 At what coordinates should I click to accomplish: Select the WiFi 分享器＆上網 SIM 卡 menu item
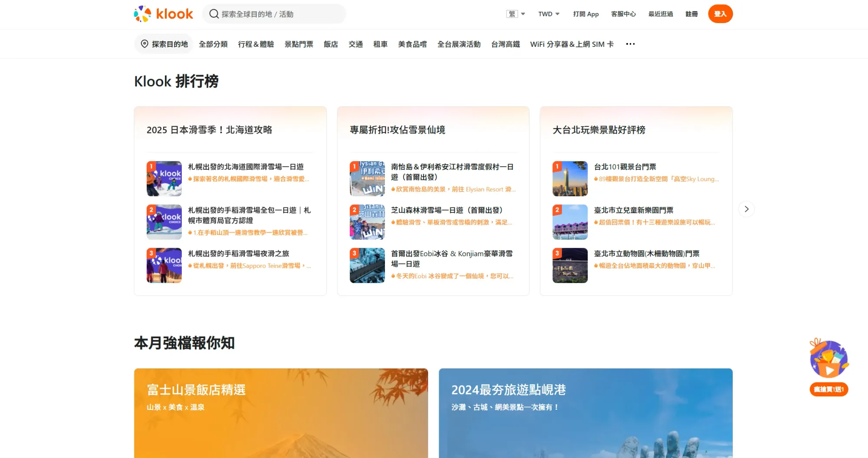point(572,44)
